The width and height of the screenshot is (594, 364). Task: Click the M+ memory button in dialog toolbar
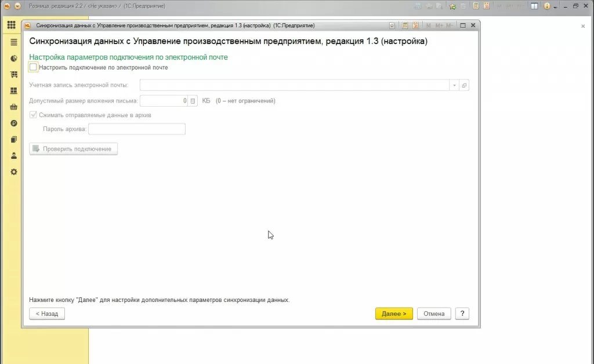[x=439, y=26]
